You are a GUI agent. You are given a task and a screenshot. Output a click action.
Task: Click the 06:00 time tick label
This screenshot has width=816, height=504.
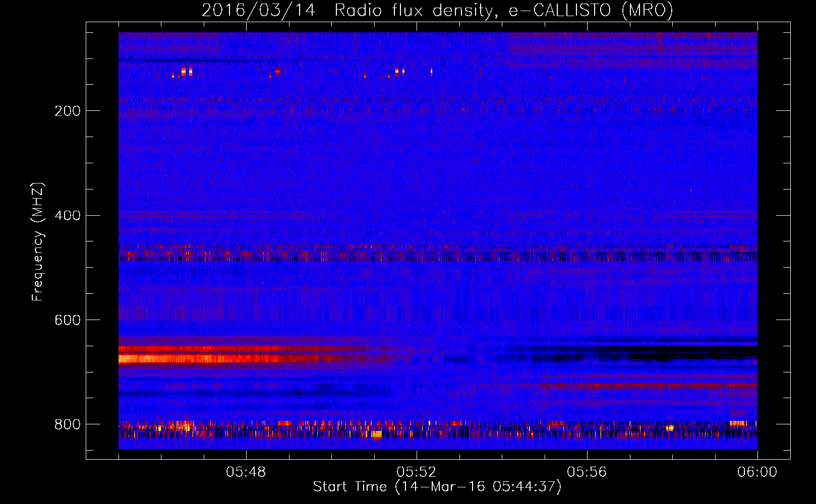[x=757, y=472]
